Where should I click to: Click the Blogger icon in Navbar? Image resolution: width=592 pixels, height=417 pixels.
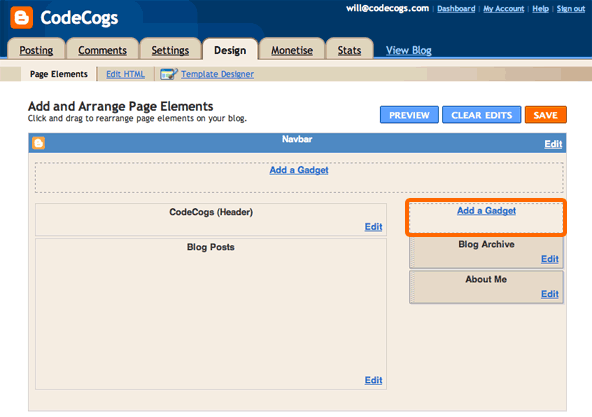[x=39, y=143]
